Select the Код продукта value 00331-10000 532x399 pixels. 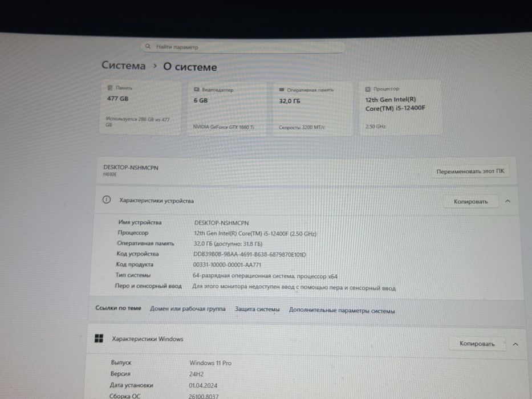pos(226,264)
